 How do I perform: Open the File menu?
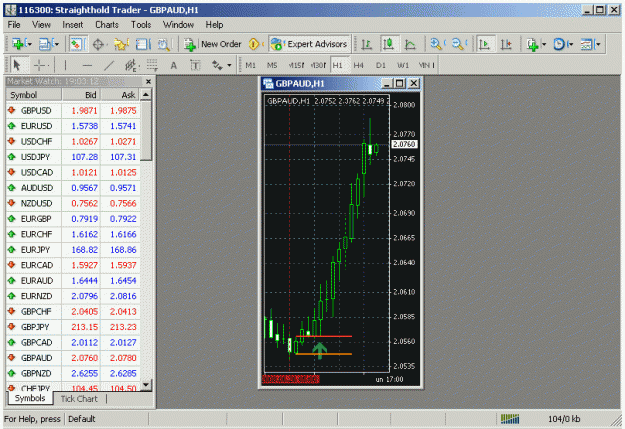(x=14, y=25)
